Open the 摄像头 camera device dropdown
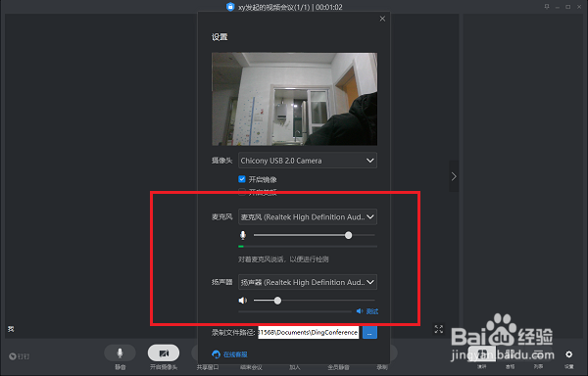Screen dimensions: 588x376 coord(308,161)
